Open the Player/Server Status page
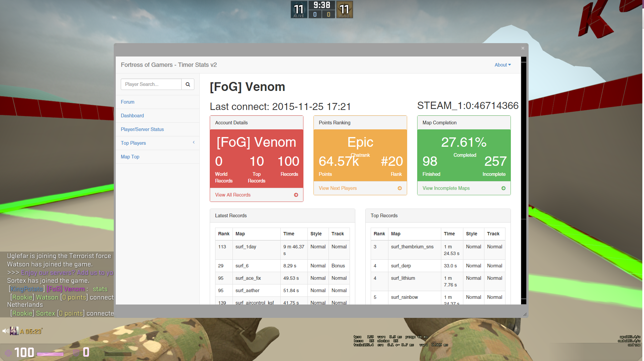The width and height of the screenshot is (644, 361). tap(142, 129)
